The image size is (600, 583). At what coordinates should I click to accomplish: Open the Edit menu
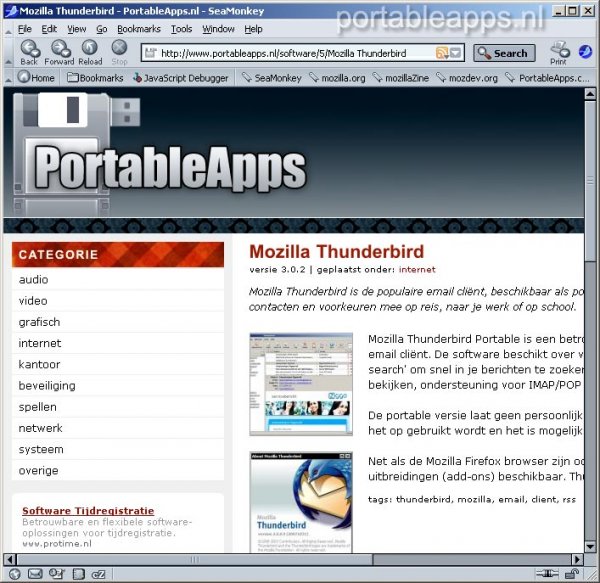(x=49, y=29)
